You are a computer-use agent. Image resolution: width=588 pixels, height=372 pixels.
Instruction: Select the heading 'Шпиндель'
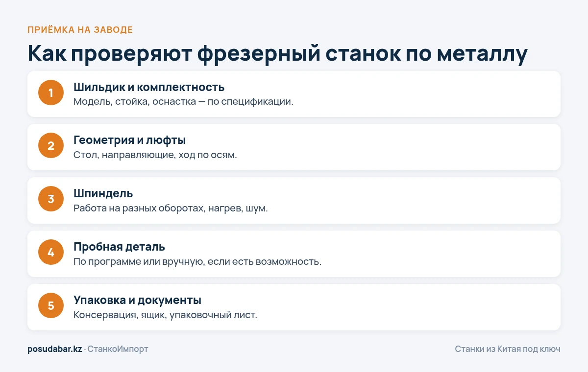(103, 194)
